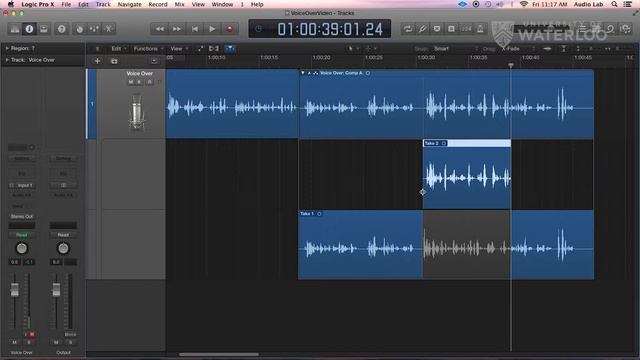Expand the Track: Voice Over disclosure triangle

[x=7, y=60]
